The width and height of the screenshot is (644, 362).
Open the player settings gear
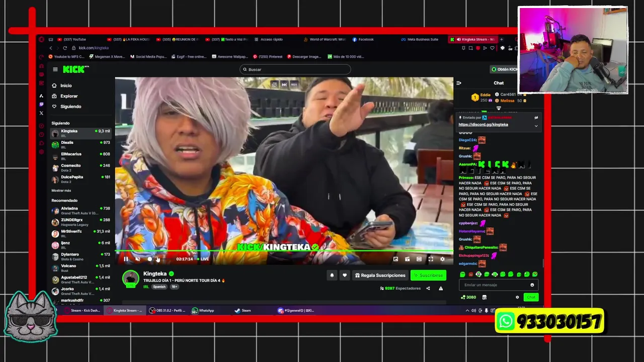[x=442, y=259]
